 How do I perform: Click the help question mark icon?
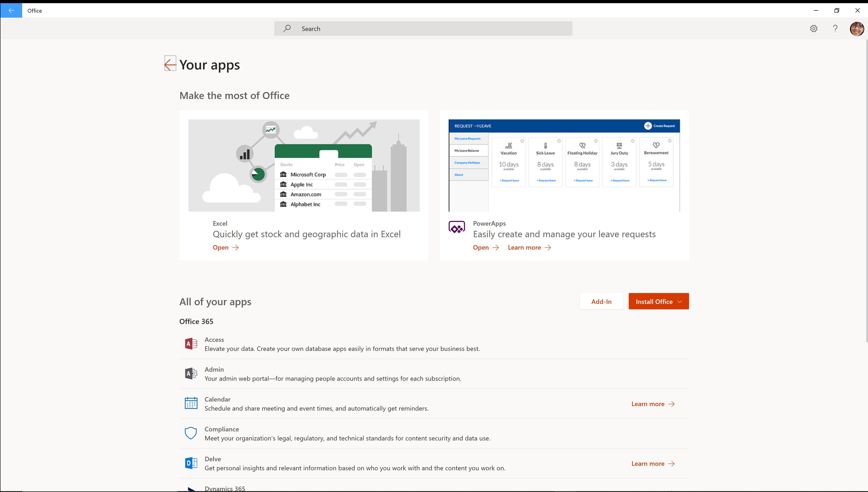click(x=835, y=29)
